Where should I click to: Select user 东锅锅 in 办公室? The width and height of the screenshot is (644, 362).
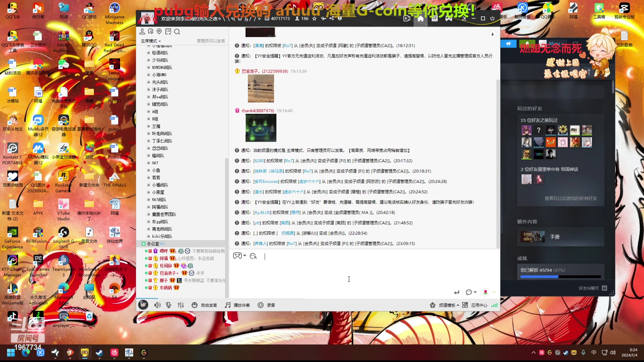coord(166,288)
